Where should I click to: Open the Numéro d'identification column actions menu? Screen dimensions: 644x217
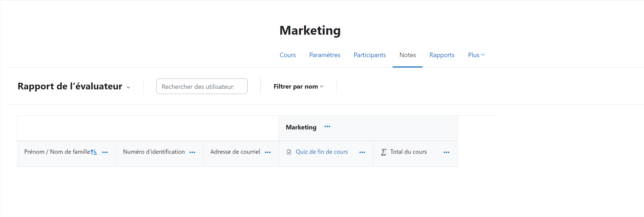click(x=192, y=152)
